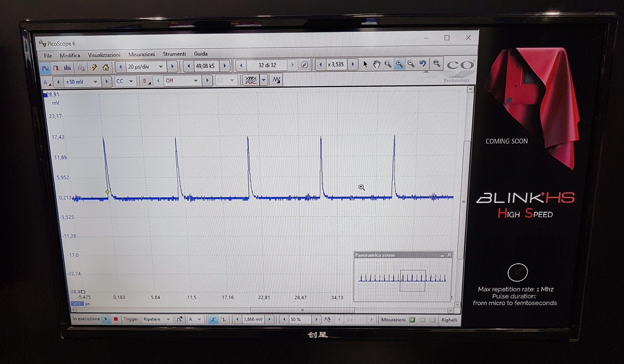This screenshot has height=364, width=624.
Task: Click the horizontal scrollbar thumb
Action: coord(302,310)
